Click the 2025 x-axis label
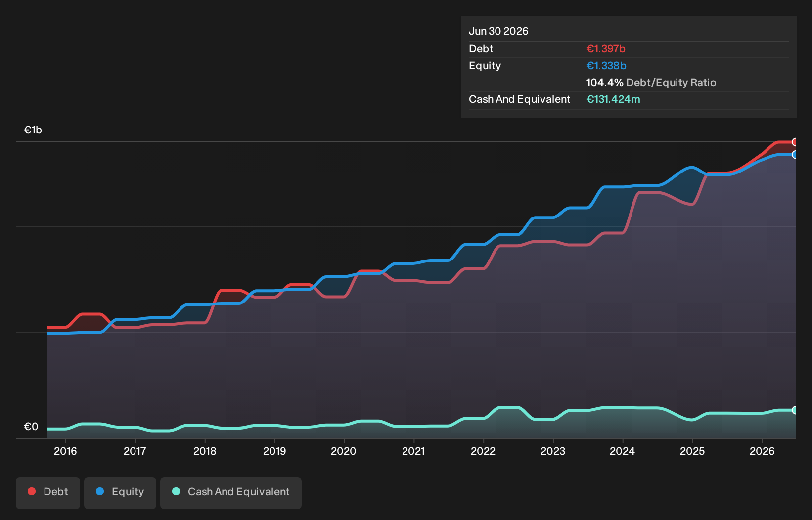The width and height of the screenshot is (812, 520). pos(692,451)
